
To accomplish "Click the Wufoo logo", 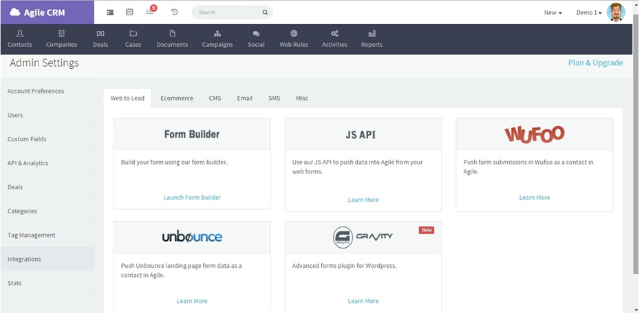I will 535,134.
